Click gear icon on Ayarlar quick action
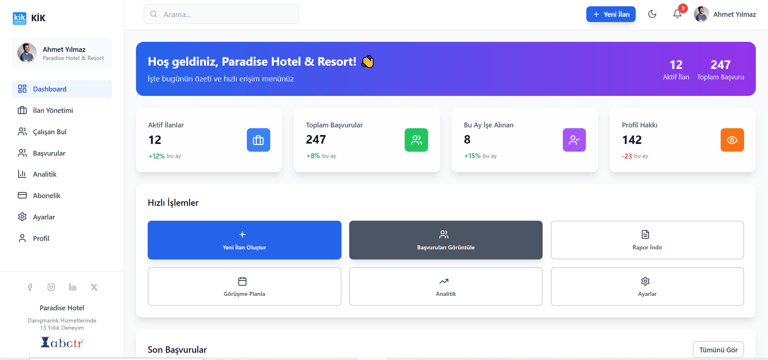Image resolution: width=768 pixels, height=360 pixels. pyautogui.click(x=645, y=281)
